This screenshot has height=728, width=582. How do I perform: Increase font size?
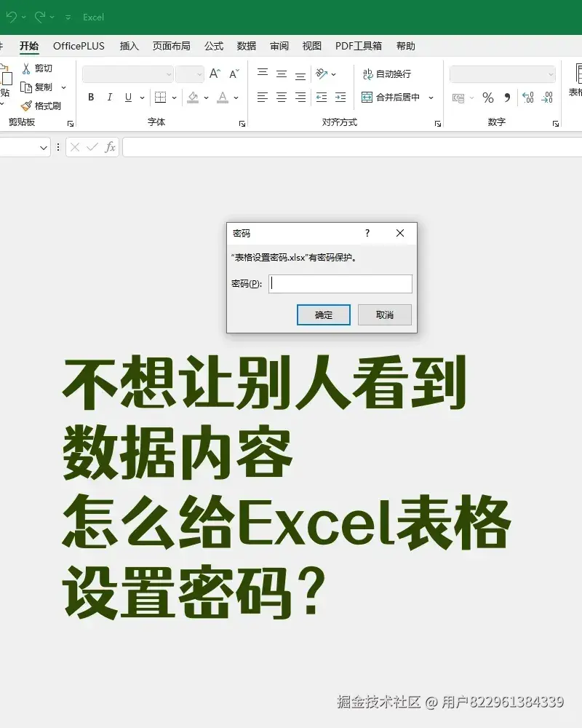coord(215,74)
